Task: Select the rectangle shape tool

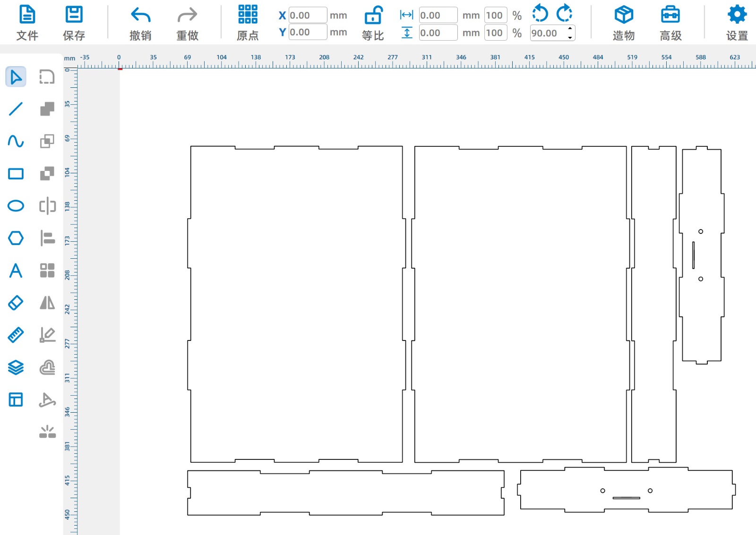Action: point(16,174)
